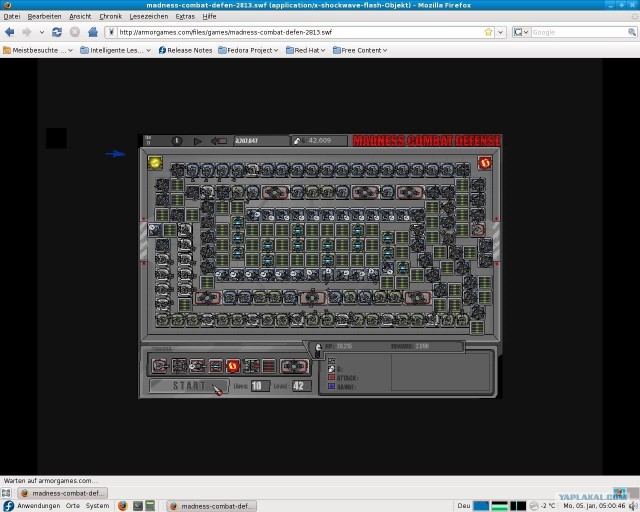Click the red swirl button at top-right of map
The width and height of the screenshot is (640, 512).
485,163
